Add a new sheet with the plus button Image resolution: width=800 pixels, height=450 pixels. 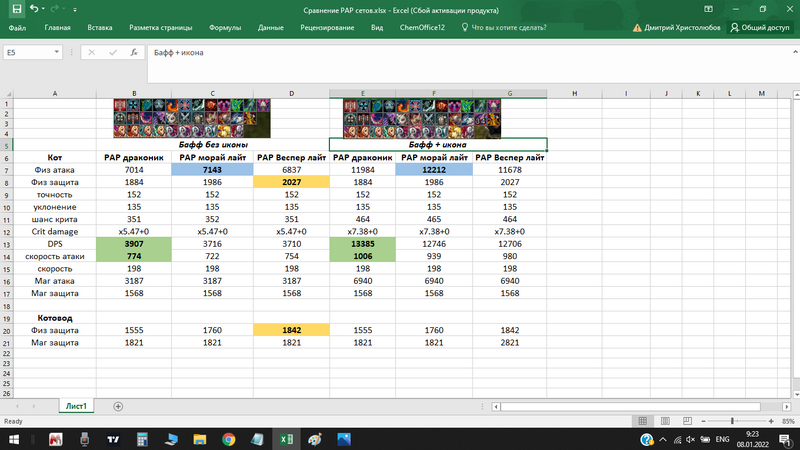click(x=118, y=406)
